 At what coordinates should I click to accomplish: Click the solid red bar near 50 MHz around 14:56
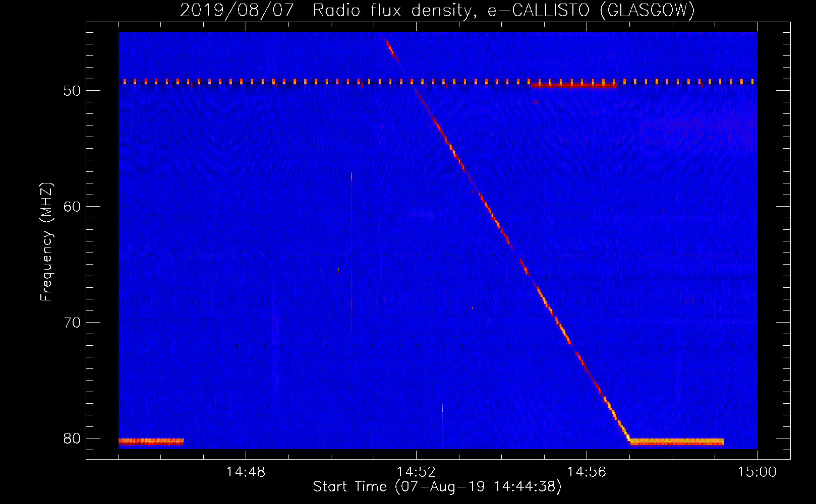point(574,86)
